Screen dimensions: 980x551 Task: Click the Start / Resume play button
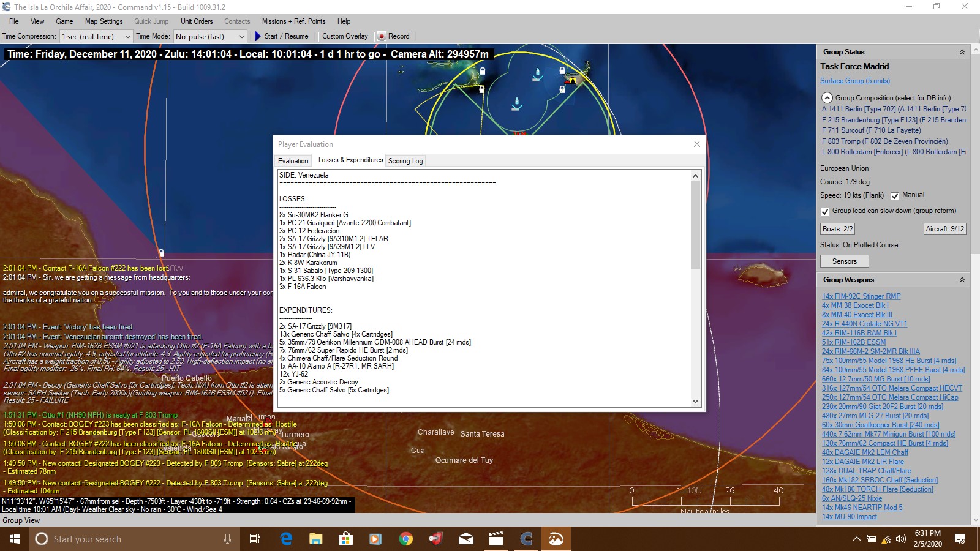tap(281, 36)
